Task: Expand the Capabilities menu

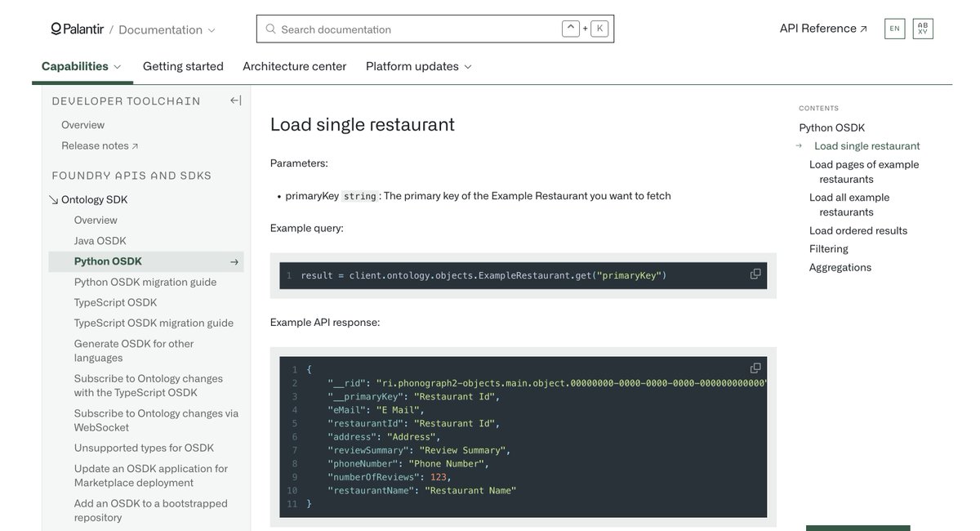Action: coord(82,66)
